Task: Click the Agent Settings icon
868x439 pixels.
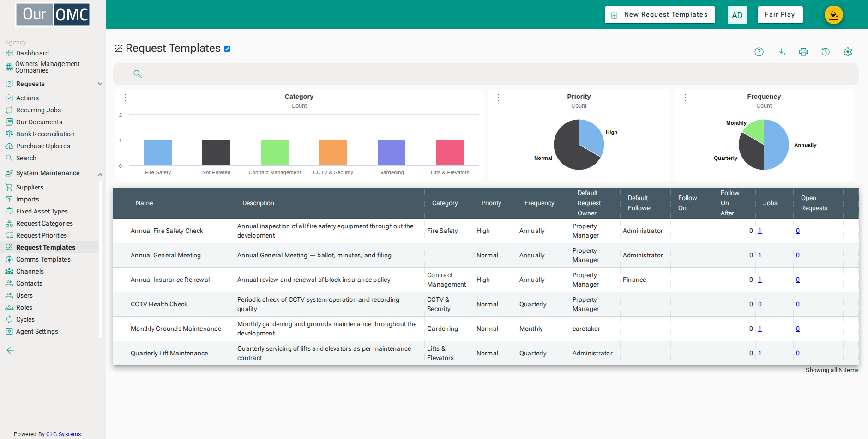Action: [x=9, y=331]
